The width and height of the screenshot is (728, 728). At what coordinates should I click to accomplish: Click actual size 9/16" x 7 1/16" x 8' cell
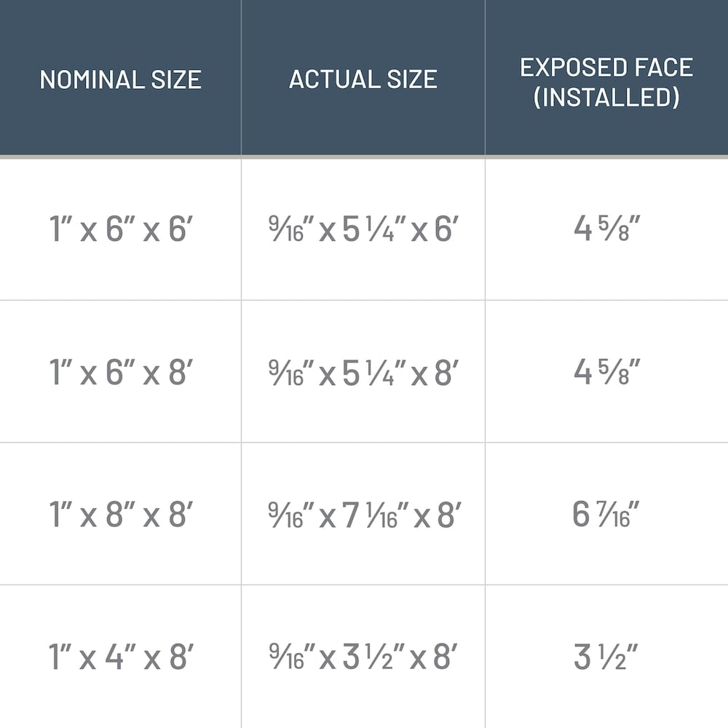click(x=363, y=515)
